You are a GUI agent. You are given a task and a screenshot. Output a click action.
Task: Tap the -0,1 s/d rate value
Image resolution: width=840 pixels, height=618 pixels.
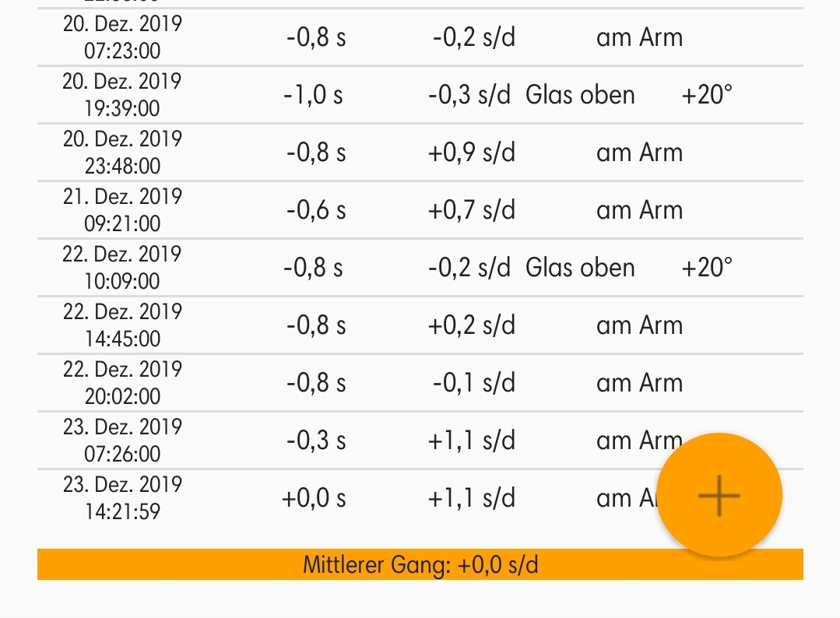coord(473,383)
